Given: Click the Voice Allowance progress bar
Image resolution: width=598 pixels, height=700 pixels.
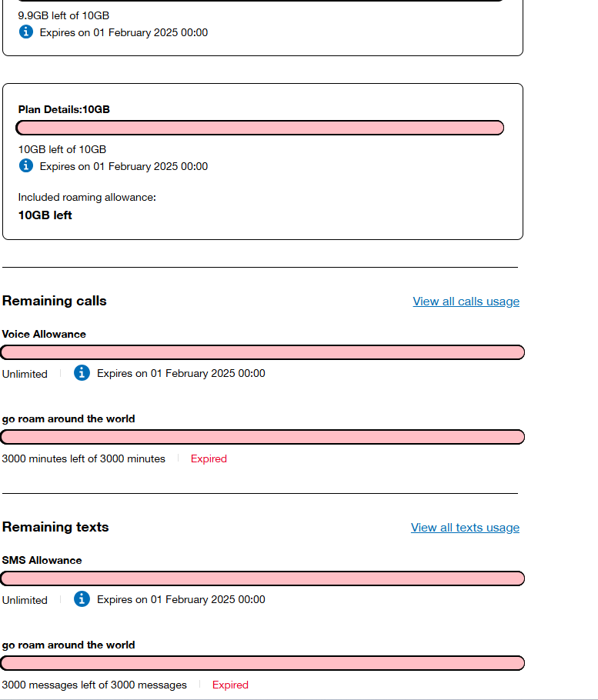Looking at the screenshot, I should (x=262, y=352).
